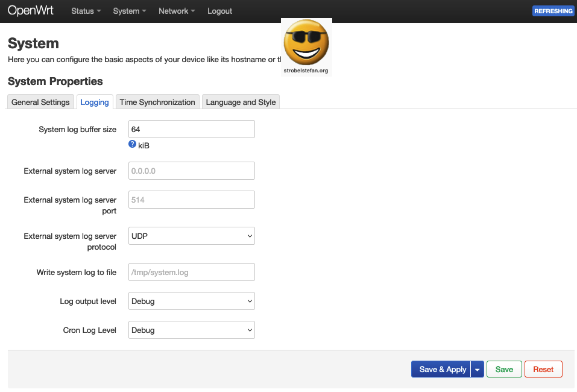Click Logout in the navigation bar
The width and height of the screenshot is (577, 392).
click(x=219, y=10)
